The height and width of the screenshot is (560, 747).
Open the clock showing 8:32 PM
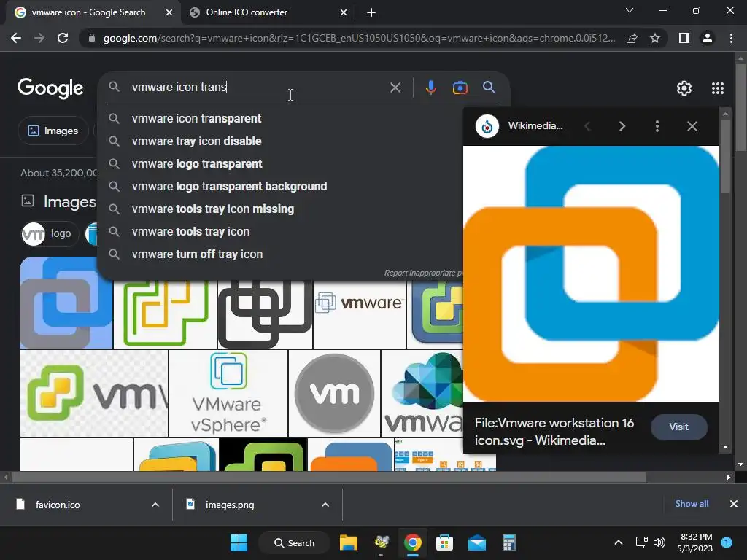pos(694,542)
